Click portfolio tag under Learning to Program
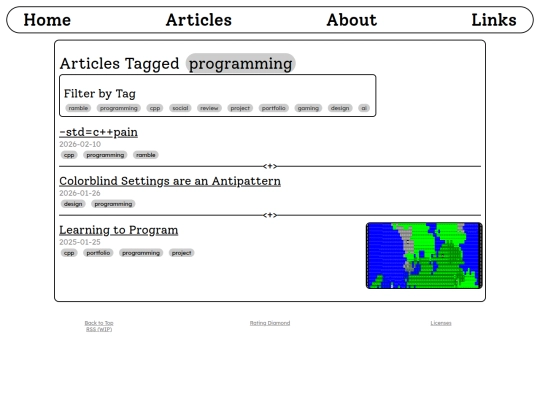Image resolution: width=540 pixels, height=405 pixels. click(98, 253)
